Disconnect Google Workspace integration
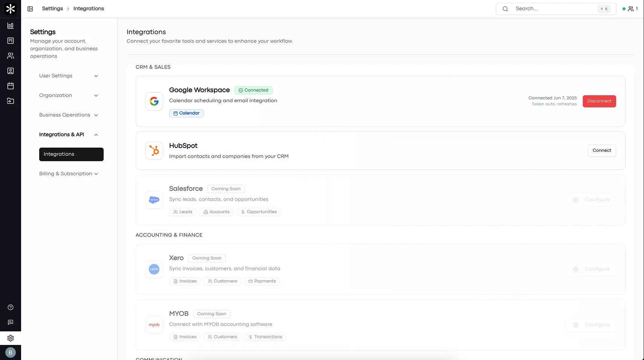The image size is (644, 360). pos(599,101)
